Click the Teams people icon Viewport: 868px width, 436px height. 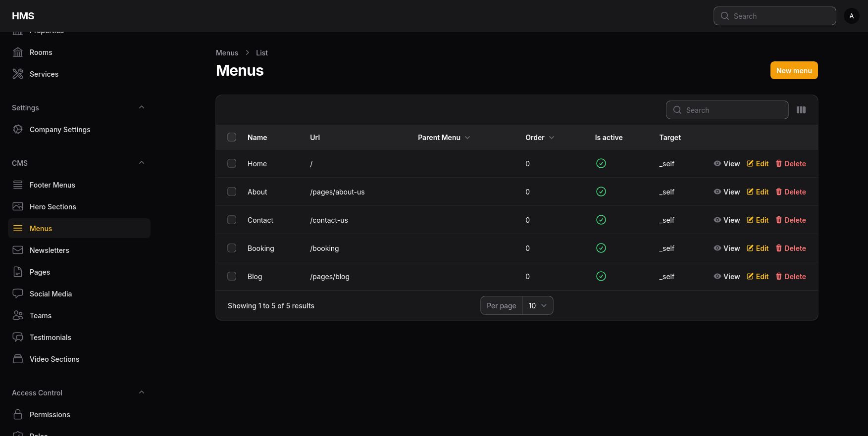tap(18, 316)
